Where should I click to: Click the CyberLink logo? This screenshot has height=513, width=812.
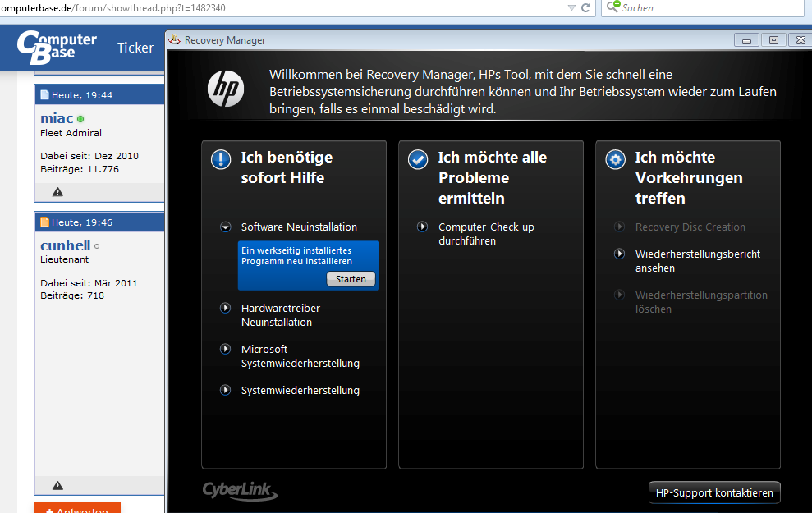[240, 491]
